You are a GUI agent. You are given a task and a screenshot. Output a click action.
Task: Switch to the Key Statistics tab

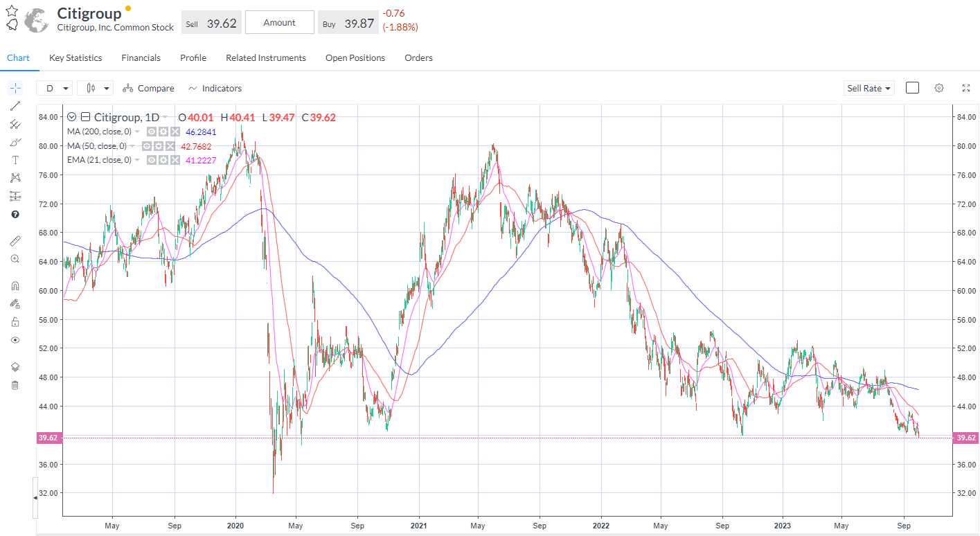pyautogui.click(x=75, y=57)
